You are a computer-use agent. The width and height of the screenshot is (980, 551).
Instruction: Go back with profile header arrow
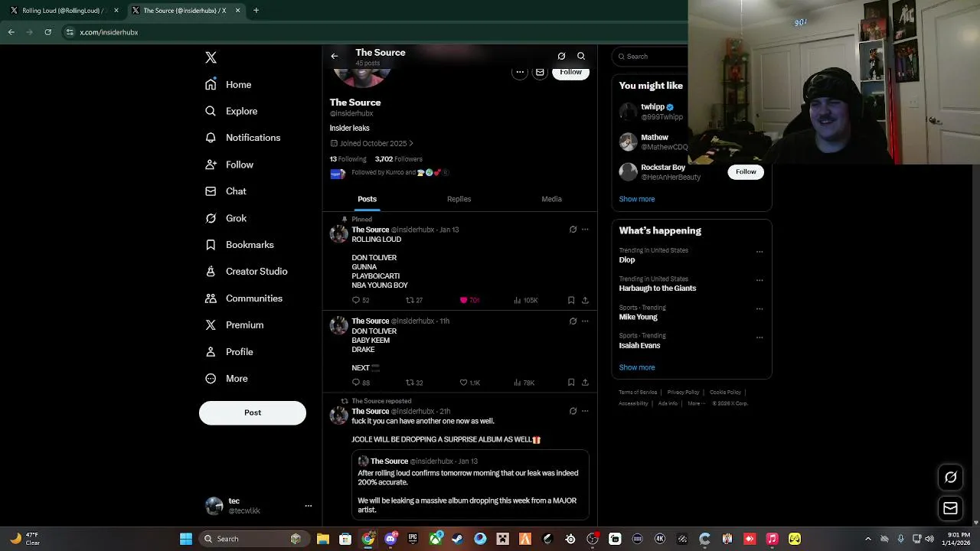point(335,56)
